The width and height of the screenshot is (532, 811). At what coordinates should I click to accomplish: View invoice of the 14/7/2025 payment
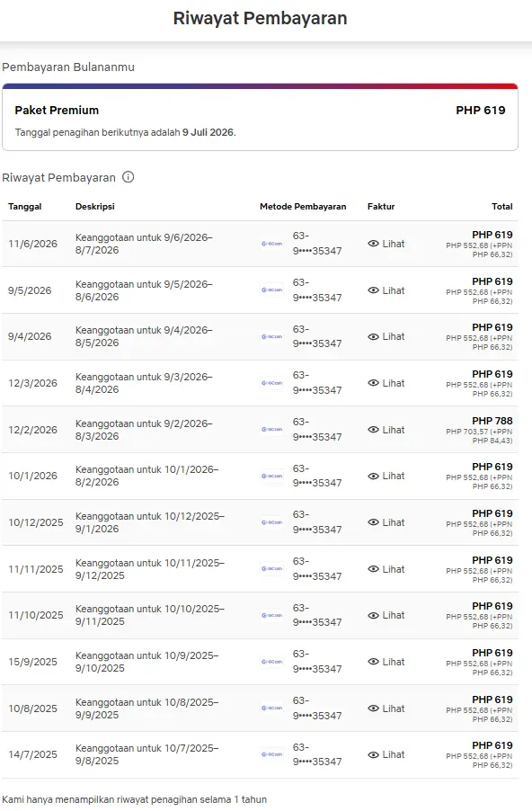386,754
